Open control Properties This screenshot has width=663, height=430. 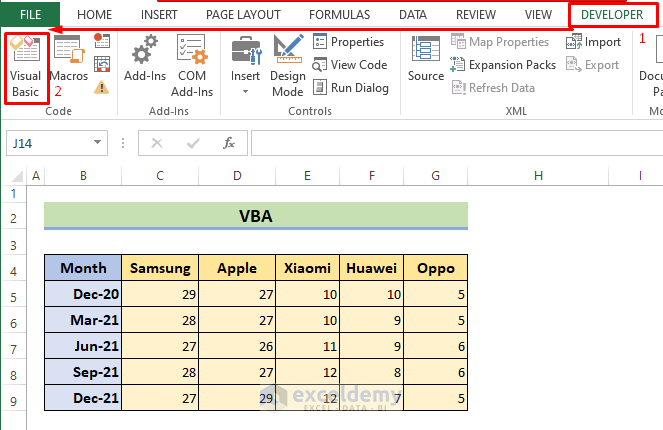[348, 42]
